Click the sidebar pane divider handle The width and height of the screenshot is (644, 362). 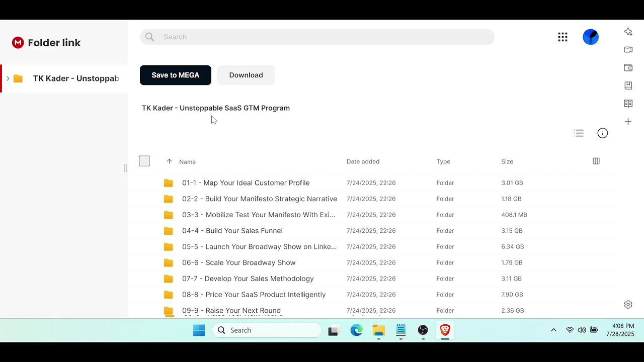pyautogui.click(x=125, y=168)
